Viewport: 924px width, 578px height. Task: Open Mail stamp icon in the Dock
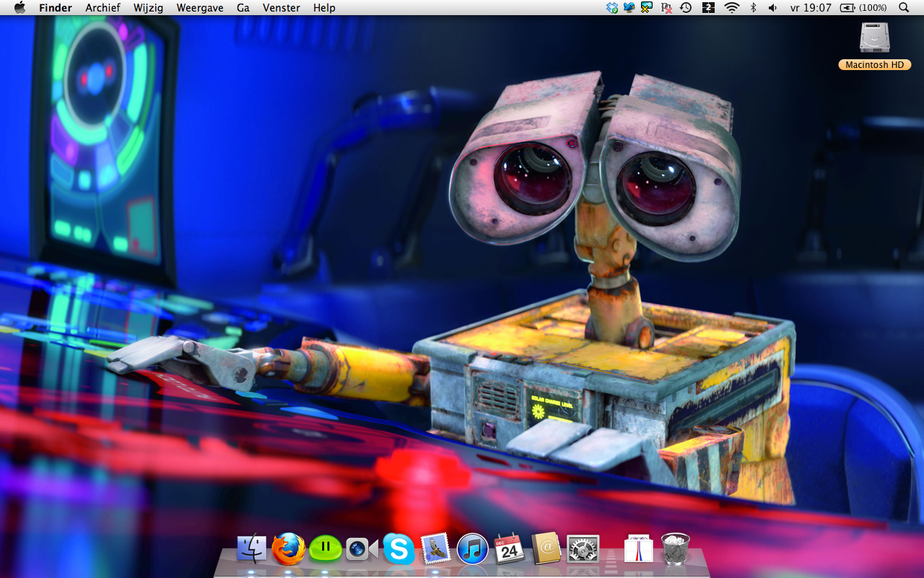click(435, 549)
